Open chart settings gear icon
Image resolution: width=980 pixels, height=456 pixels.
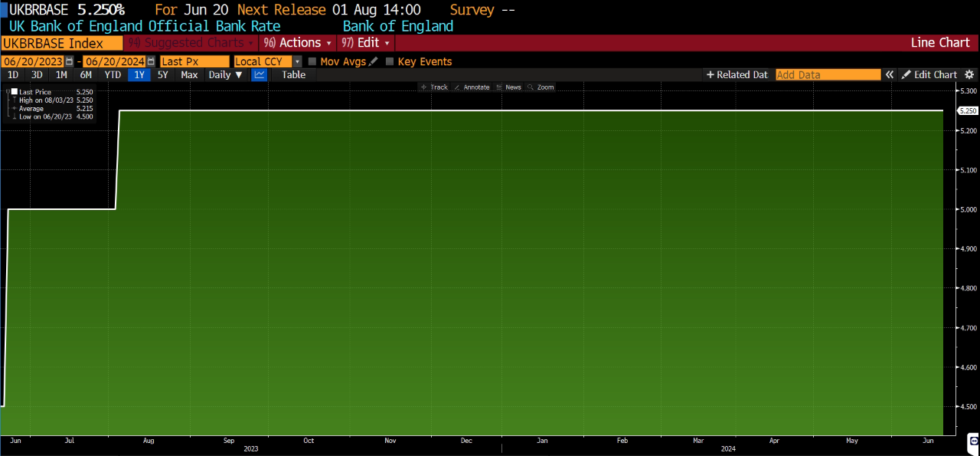pos(969,74)
